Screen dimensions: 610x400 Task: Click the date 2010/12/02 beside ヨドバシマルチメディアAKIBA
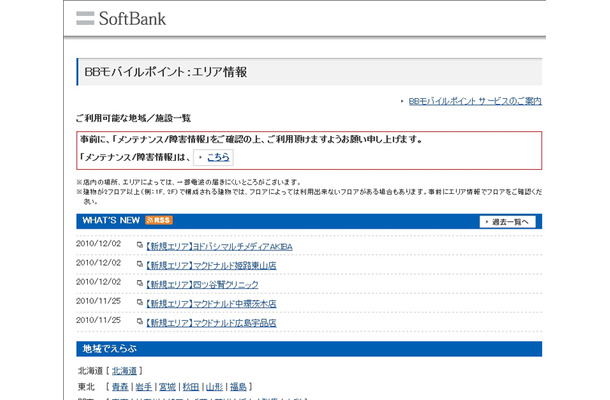[98, 244]
